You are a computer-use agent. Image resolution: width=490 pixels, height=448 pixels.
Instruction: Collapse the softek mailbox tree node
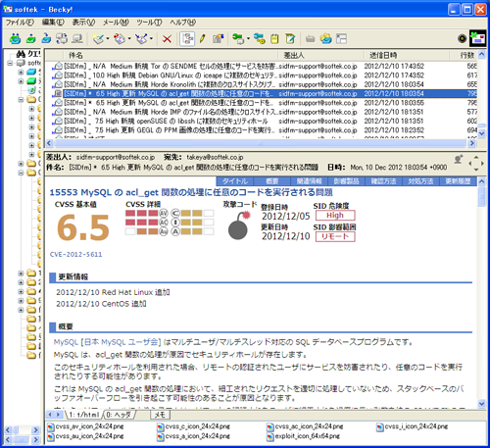(11, 63)
